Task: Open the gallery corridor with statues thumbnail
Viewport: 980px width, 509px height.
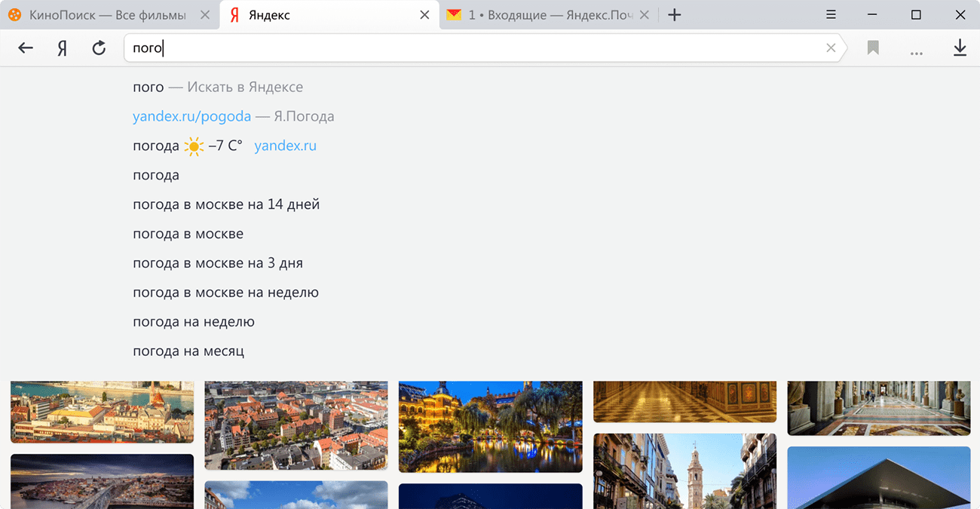Action: pyautogui.click(x=879, y=408)
